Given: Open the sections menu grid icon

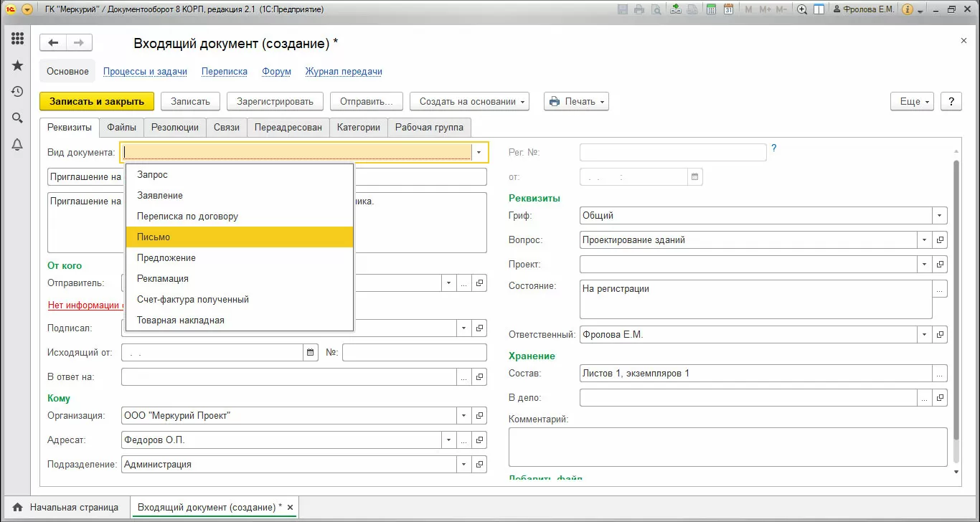Looking at the screenshot, I should pos(18,39).
